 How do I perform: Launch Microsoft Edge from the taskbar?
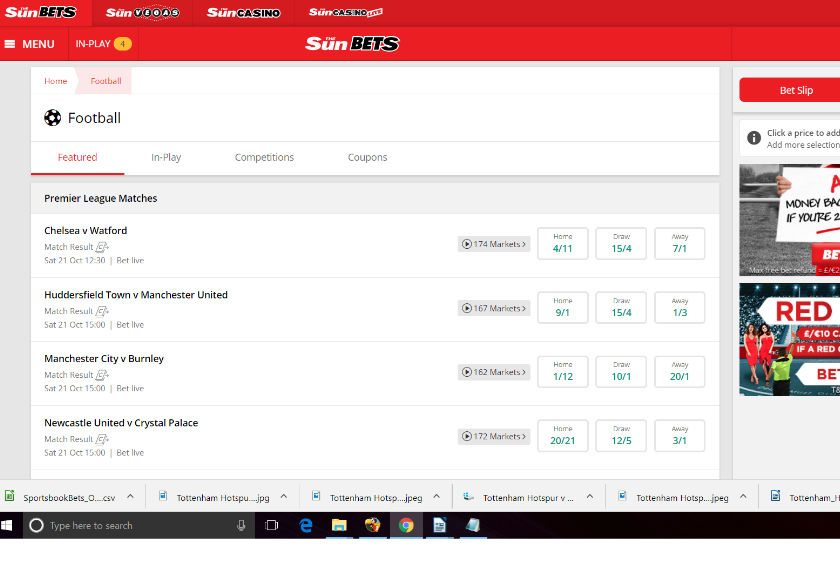[x=306, y=524]
